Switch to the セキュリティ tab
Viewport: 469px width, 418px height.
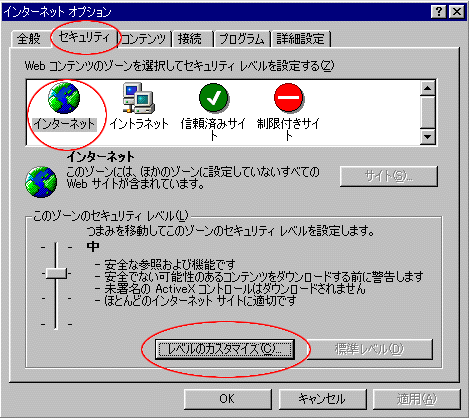[84, 37]
